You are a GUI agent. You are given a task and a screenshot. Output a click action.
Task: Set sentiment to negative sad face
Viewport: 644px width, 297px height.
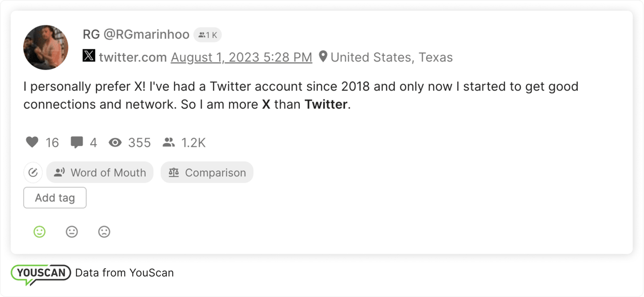coord(104,232)
